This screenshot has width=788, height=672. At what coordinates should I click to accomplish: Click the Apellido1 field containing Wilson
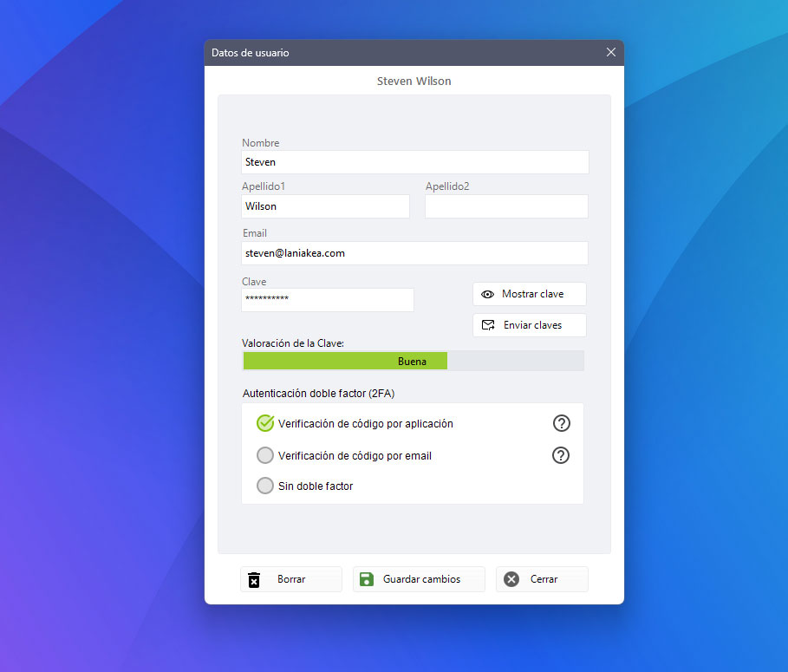pyautogui.click(x=326, y=206)
